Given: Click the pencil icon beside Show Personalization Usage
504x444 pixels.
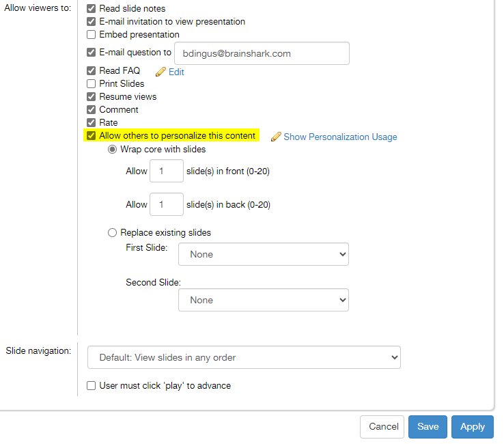Looking at the screenshot, I should pos(276,137).
